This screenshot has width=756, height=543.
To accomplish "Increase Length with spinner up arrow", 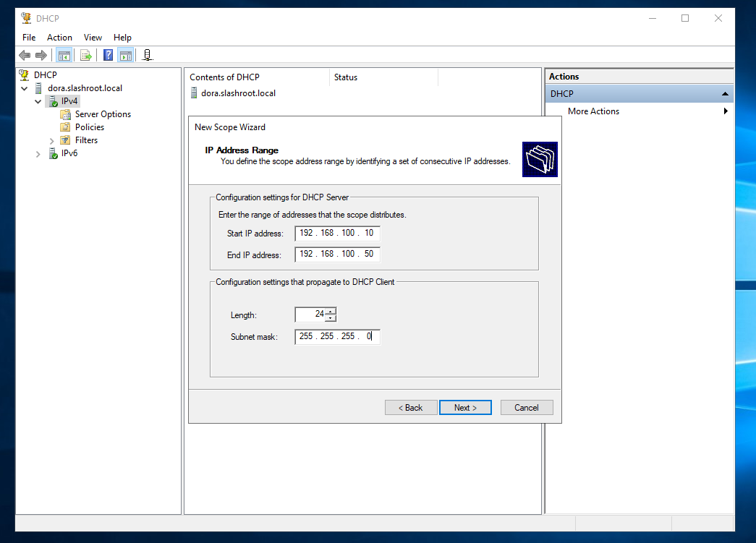I will coord(331,311).
